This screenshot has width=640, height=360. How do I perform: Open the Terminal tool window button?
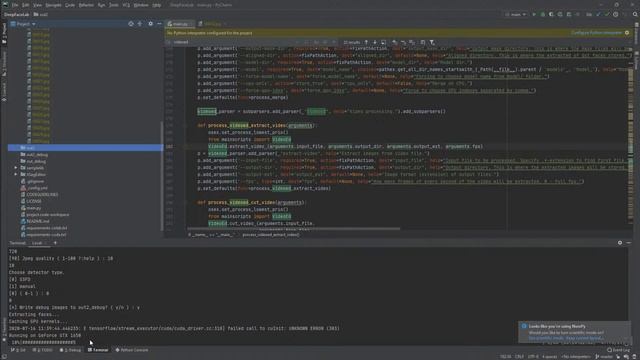(x=98, y=350)
